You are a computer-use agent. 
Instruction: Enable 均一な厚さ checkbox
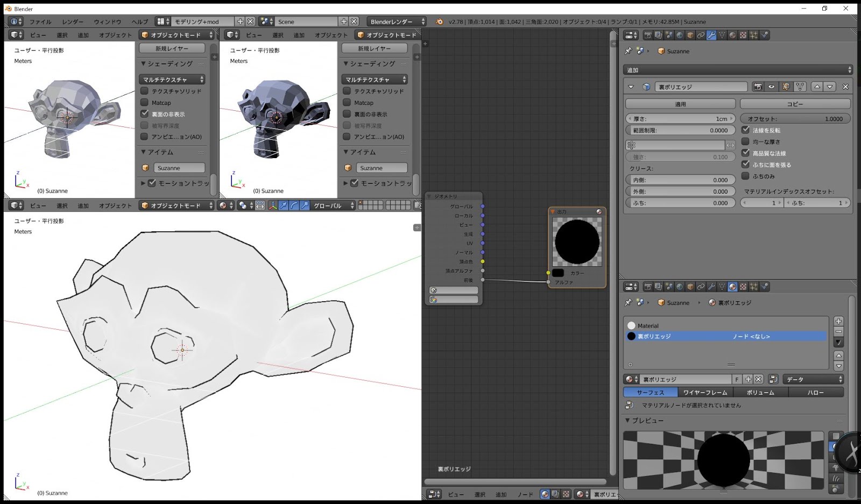pos(745,141)
